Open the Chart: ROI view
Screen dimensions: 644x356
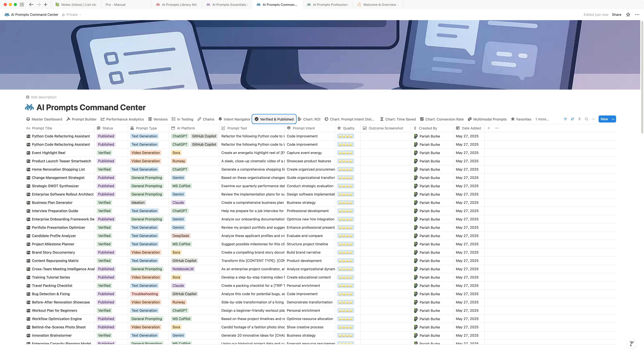(x=309, y=119)
